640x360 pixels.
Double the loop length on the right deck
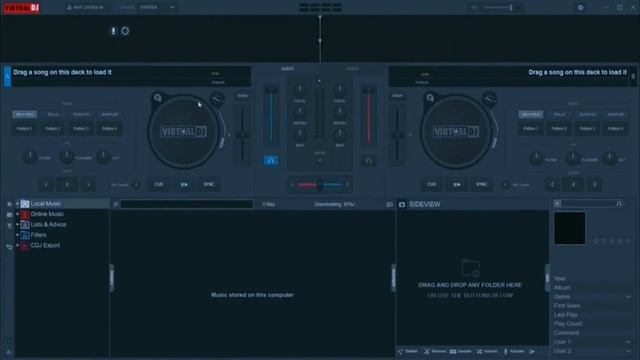[595, 184]
